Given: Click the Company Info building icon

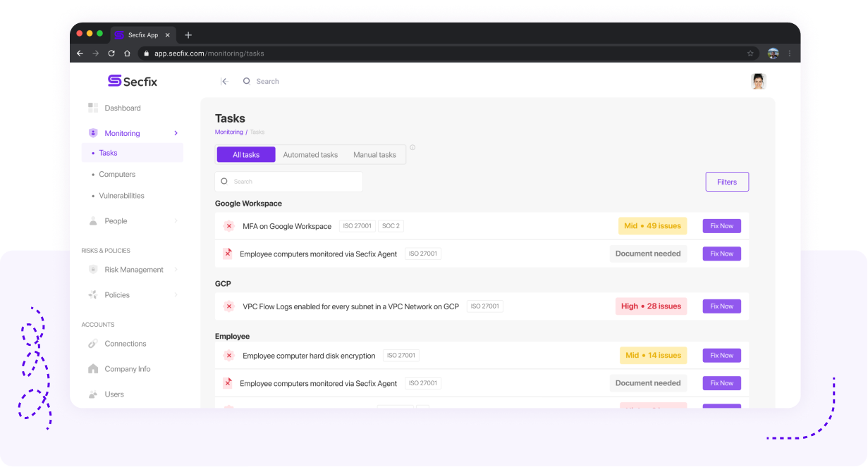Looking at the screenshot, I should pyautogui.click(x=93, y=369).
